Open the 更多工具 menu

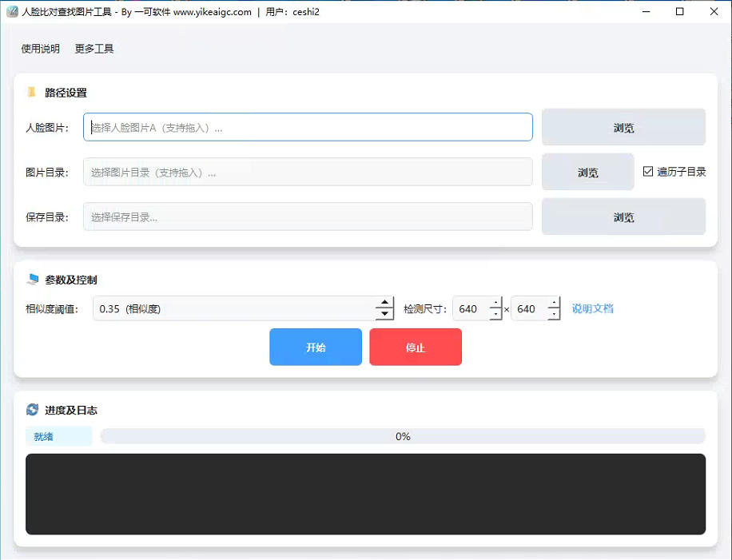(x=93, y=48)
